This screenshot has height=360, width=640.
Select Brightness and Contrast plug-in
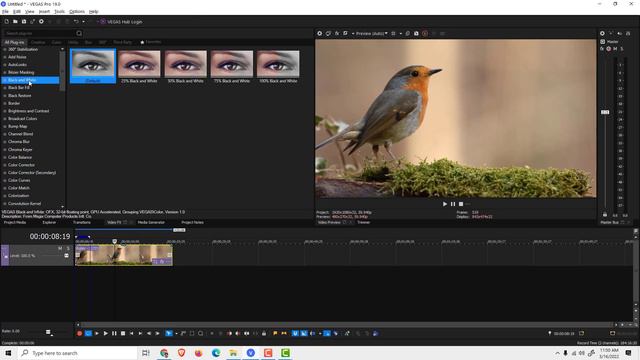[x=29, y=111]
